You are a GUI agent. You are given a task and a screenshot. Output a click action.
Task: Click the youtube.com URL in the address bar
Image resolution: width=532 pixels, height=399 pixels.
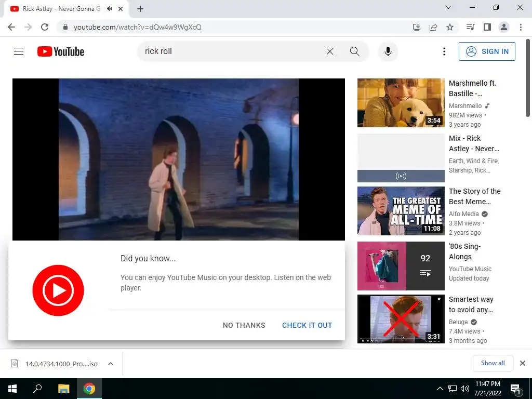click(137, 27)
